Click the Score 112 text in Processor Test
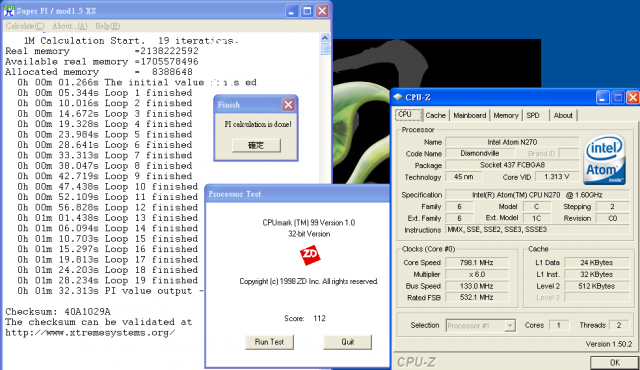This screenshot has height=370, width=640. pos(305,319)
